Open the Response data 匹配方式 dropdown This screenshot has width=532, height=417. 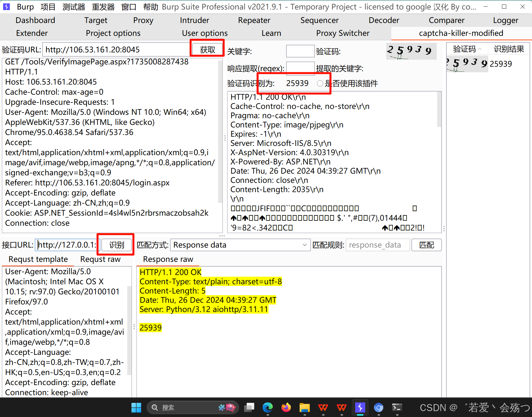pyautogui.click(x=305, y=245)
